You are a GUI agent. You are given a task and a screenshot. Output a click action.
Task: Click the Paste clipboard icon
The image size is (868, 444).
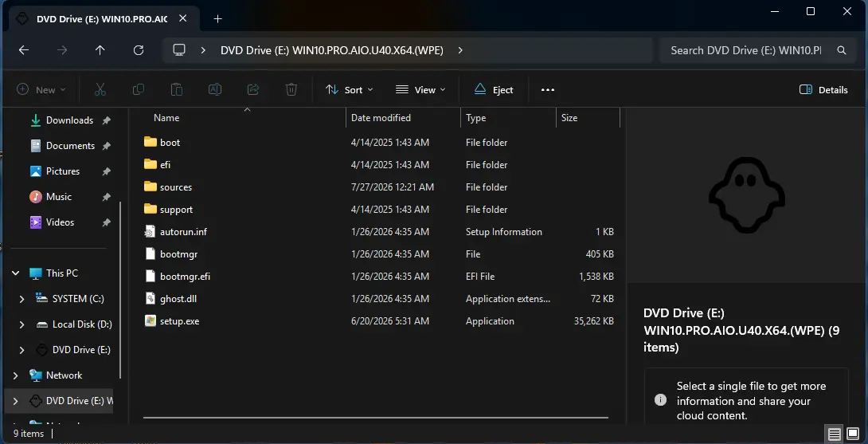click(177, 90)
